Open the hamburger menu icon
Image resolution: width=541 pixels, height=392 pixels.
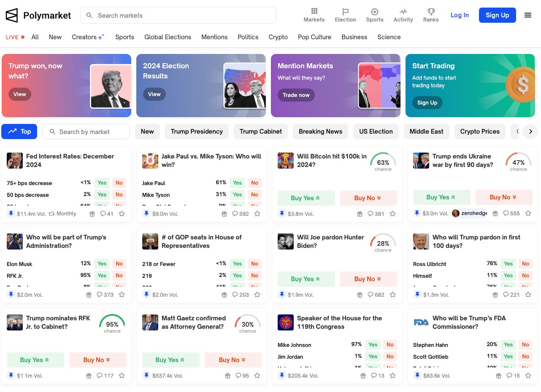coord(527,15)
